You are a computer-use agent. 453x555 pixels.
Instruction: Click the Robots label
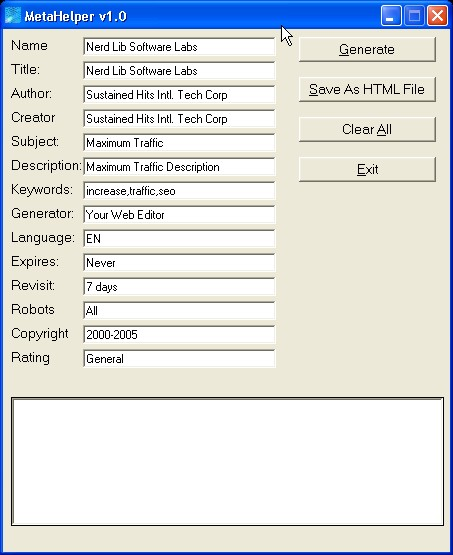click(33, 309)
